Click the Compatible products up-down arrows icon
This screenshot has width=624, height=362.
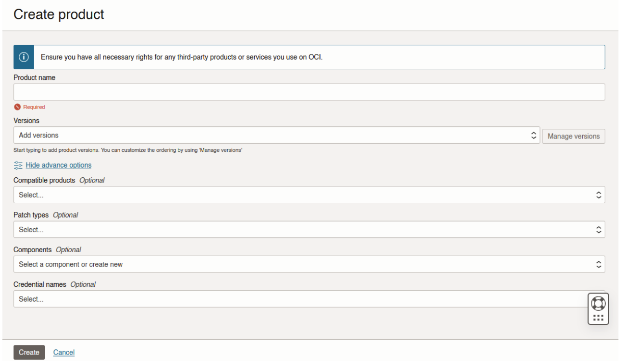pyautogui.click(x=598, y=195)
